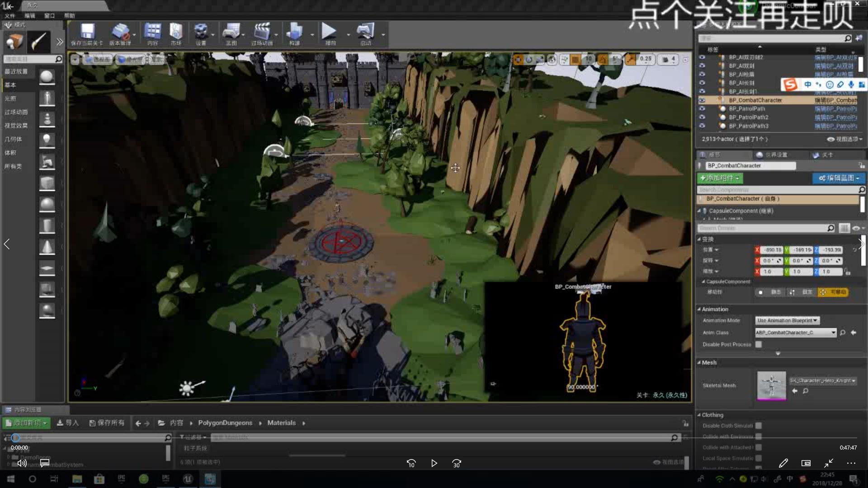Set mobility to Movable (可移动)
The image size is (868, 488).
(x=833, y=292)
